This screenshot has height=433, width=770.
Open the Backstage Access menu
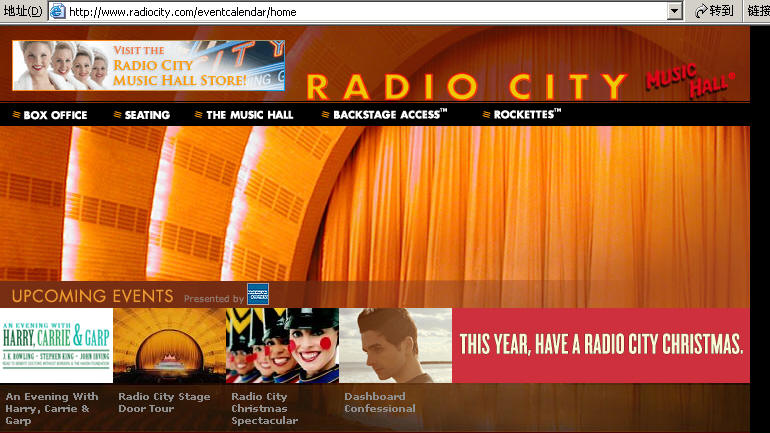pos(390,114)
